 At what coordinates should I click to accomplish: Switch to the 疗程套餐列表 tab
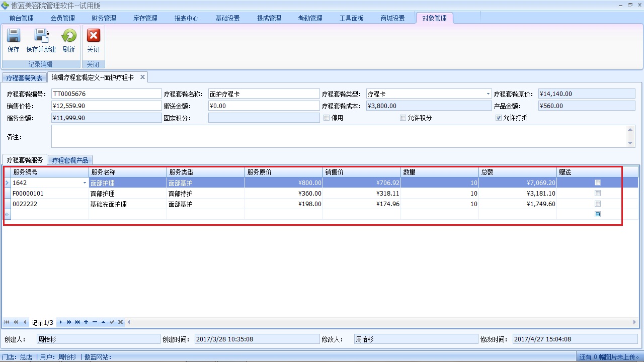pos(24,78)
